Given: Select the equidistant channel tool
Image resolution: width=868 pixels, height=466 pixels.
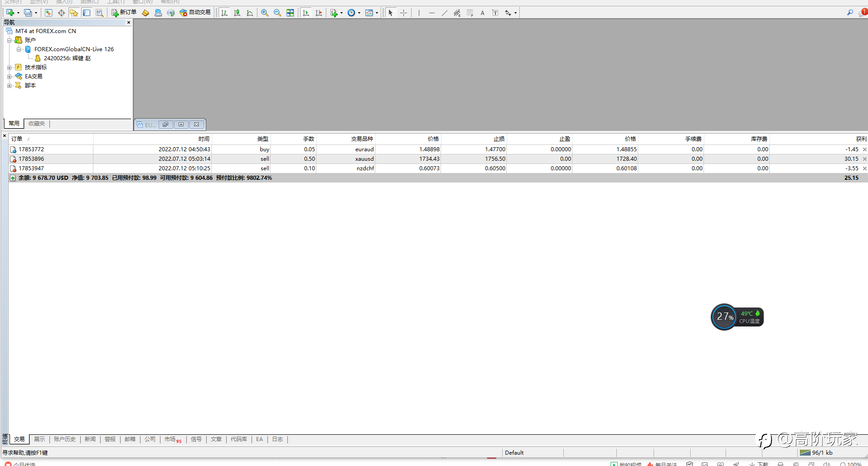Looking at the screenshot, I should (457, 13).
